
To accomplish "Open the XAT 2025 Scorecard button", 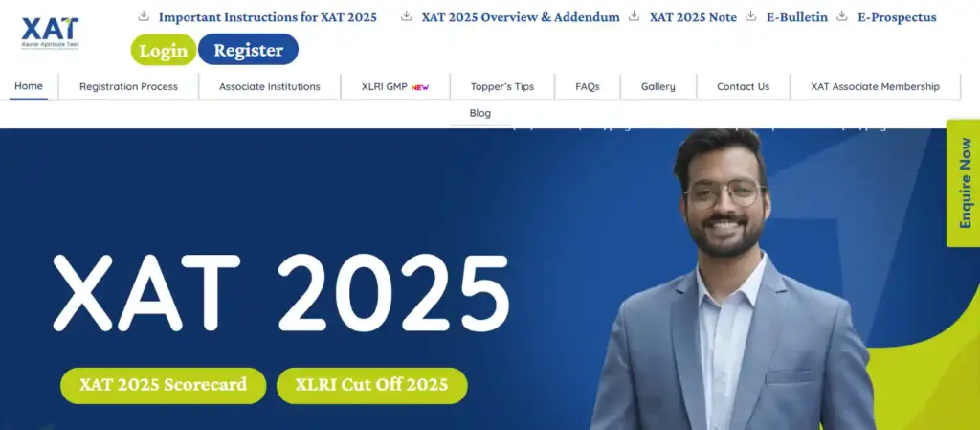I will click(x=163, y=384).
